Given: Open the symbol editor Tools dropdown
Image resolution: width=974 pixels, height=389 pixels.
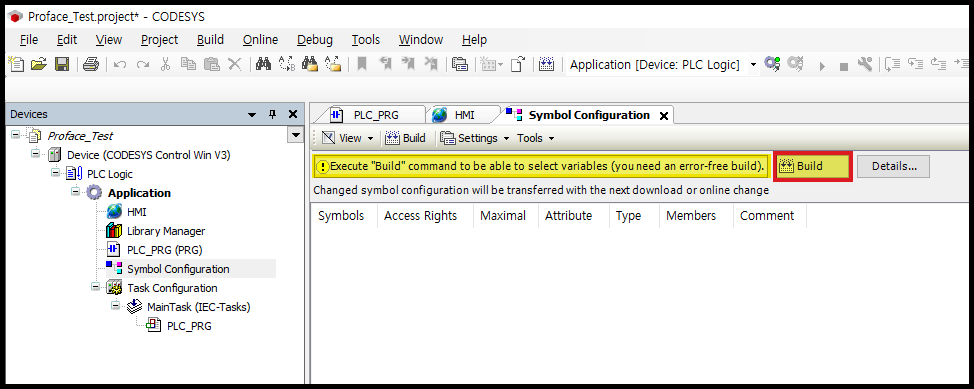Looking at the screenshot, I should click(x=535, y=138).
